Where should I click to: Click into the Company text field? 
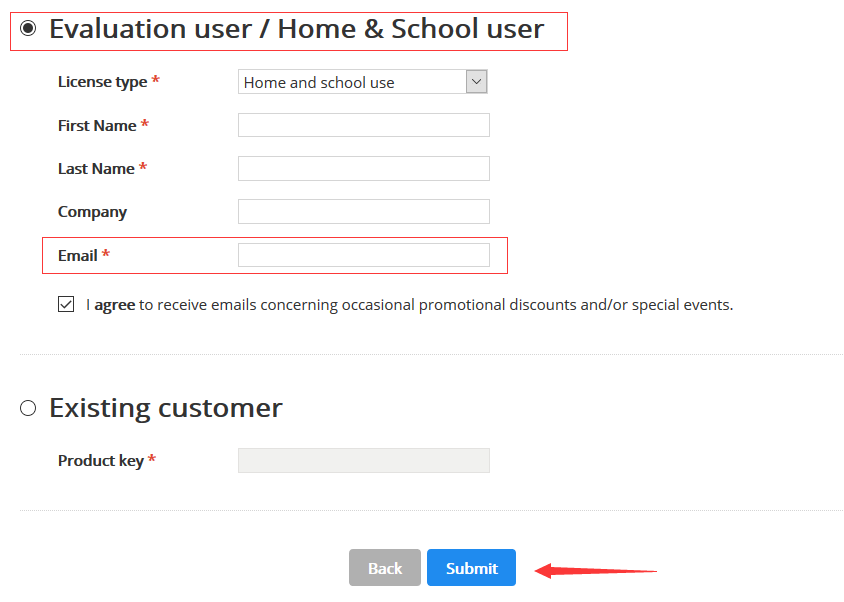(x=364, y=212)
